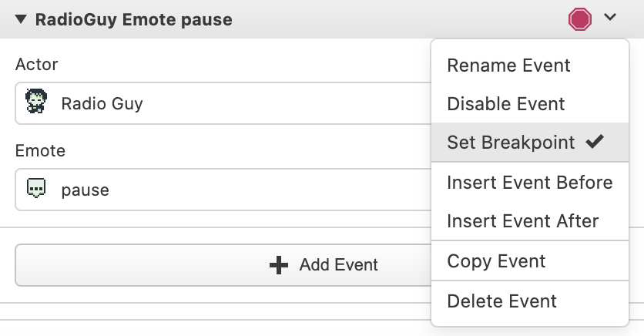Click the RadioGuy Emote pause title text
644x336 pixels.
(x=133, y=19)
